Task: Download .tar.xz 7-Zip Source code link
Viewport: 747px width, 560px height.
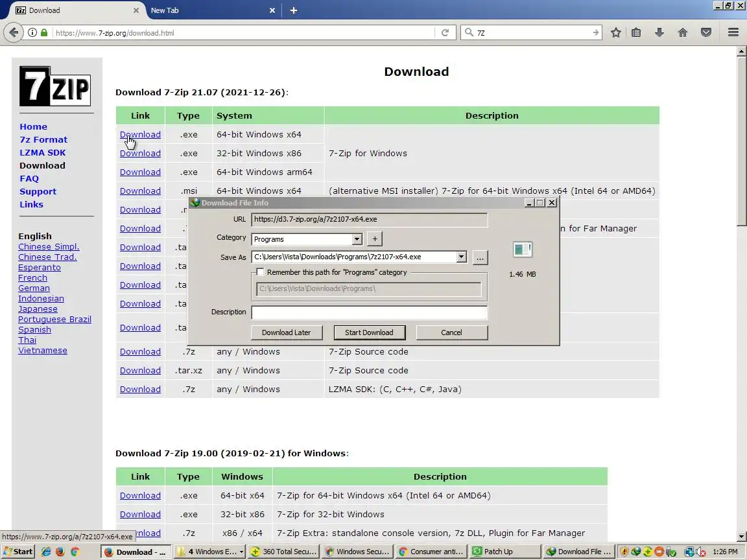Action: tap(140, 371)
